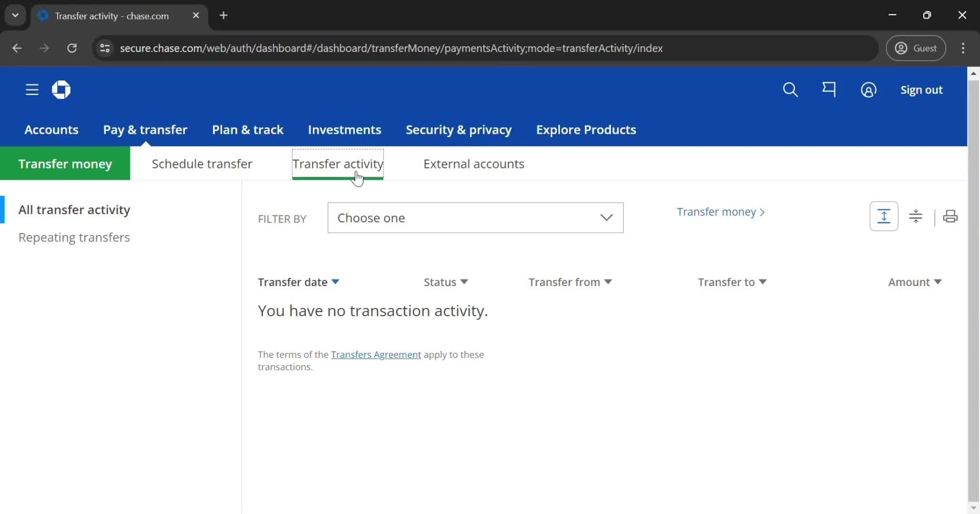Click the hamburger menu icon
980x514 pixels.
click(x=32, y=90)
